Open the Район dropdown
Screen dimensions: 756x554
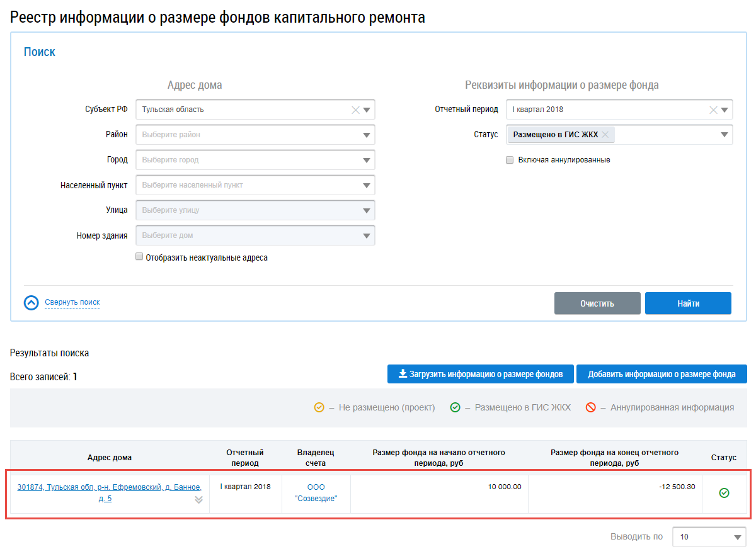(x=367, y=135)
